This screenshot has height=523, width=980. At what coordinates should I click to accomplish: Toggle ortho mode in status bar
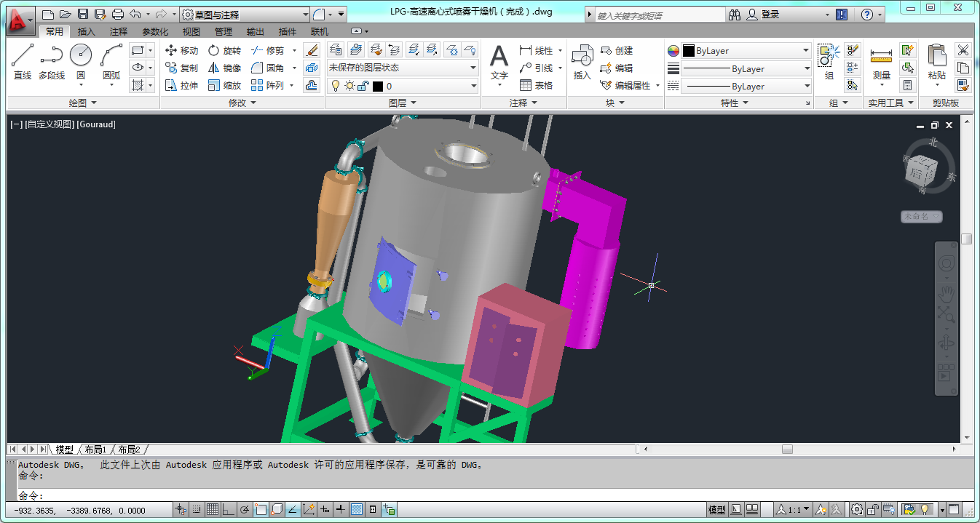coord(229,509)
